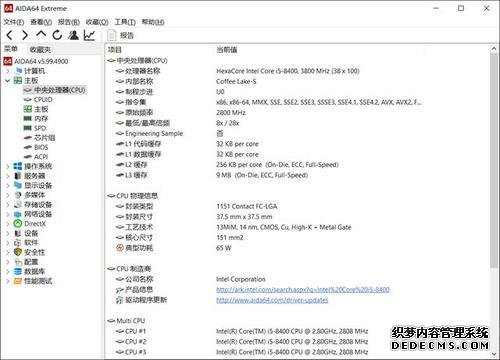The width and height of the screenshot is (500, 360).
Task: Select the SPD tree item
Action: (35, 128)
